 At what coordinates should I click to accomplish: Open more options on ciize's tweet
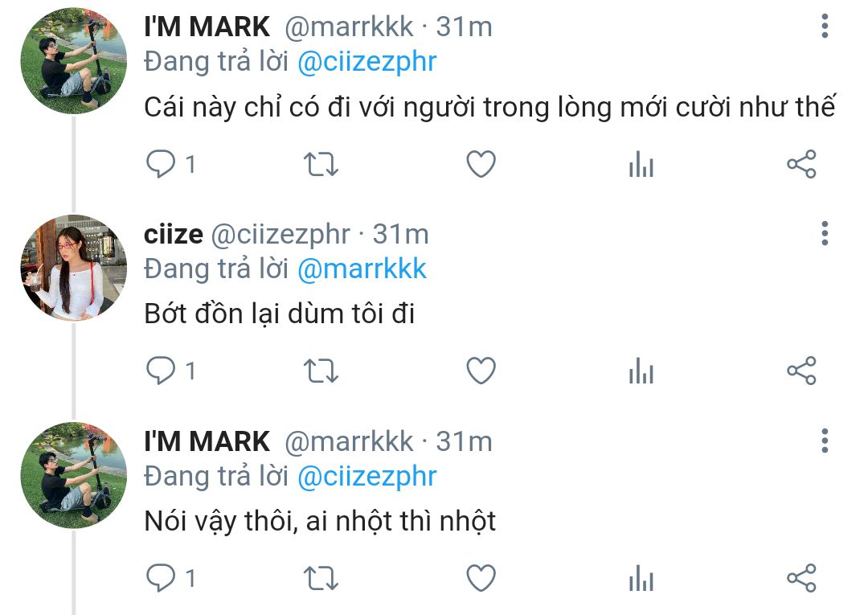[825, 233]
